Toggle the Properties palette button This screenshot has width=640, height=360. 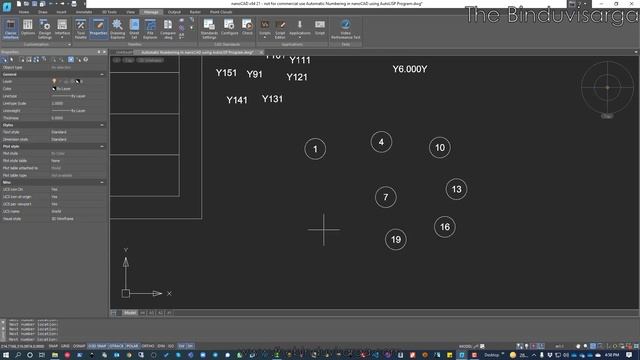98,28
